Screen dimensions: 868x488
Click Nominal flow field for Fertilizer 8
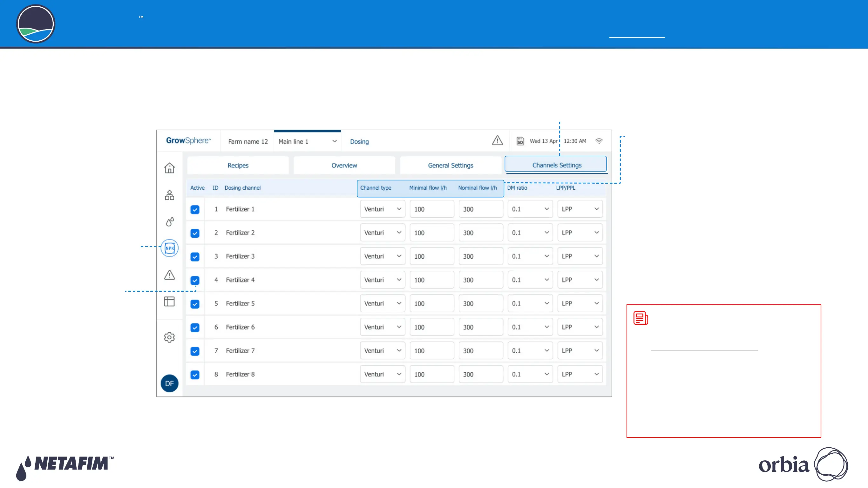click(480, 374)
